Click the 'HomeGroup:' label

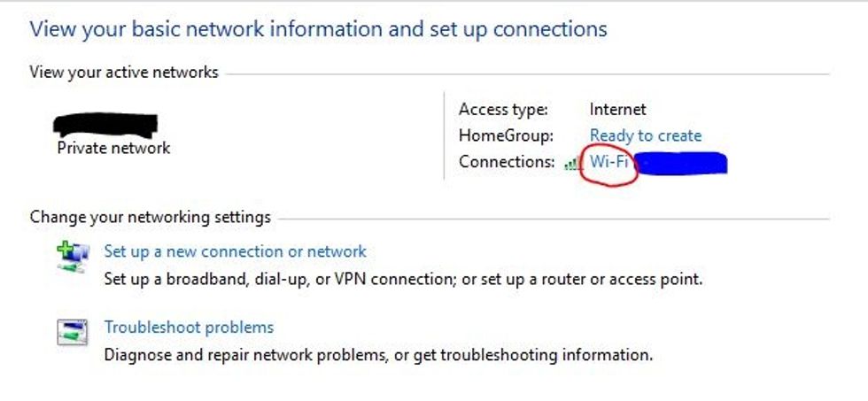(x=506, y=135)
